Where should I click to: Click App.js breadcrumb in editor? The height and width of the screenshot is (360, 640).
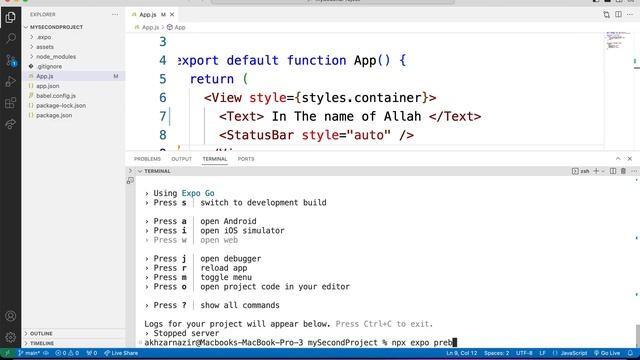point(150,27)
